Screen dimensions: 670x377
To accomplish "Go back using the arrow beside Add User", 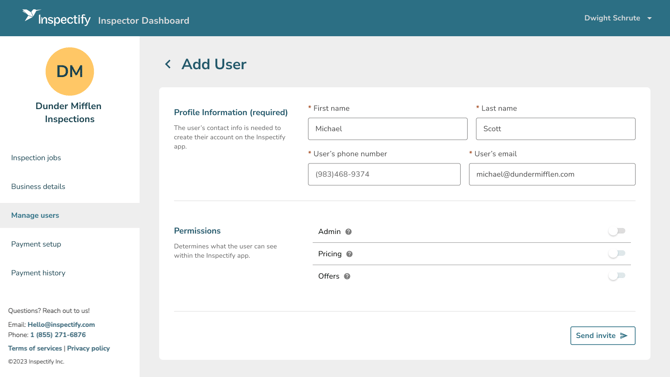I will click(168, 64).
